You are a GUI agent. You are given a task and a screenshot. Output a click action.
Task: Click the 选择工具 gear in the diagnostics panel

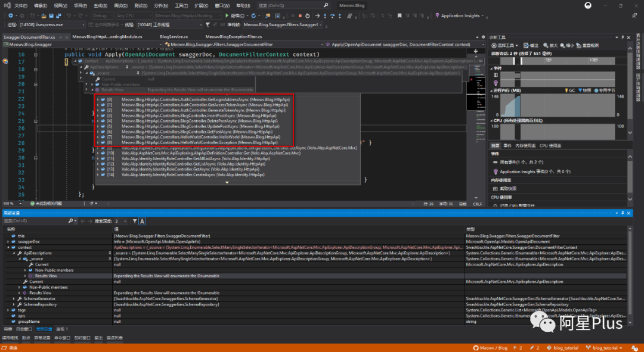[494, 45]
